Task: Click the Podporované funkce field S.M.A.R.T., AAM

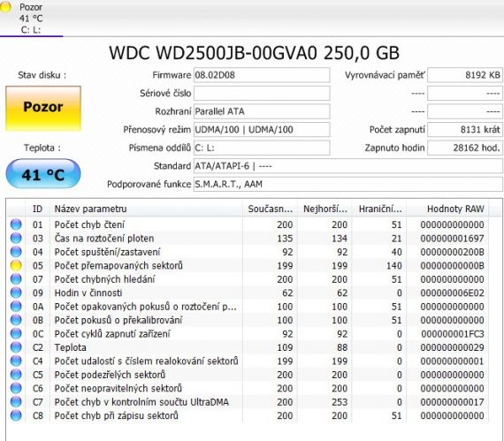Action: click(x=348, y=184)
